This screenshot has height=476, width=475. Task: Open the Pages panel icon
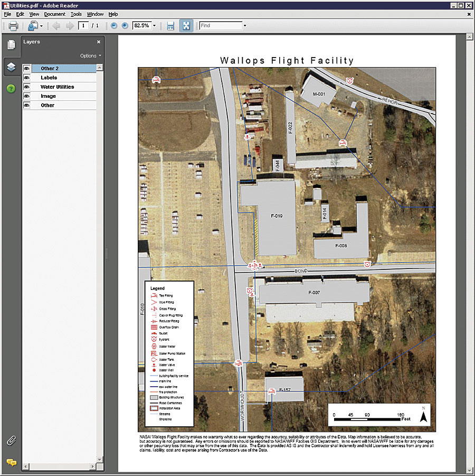11,44
